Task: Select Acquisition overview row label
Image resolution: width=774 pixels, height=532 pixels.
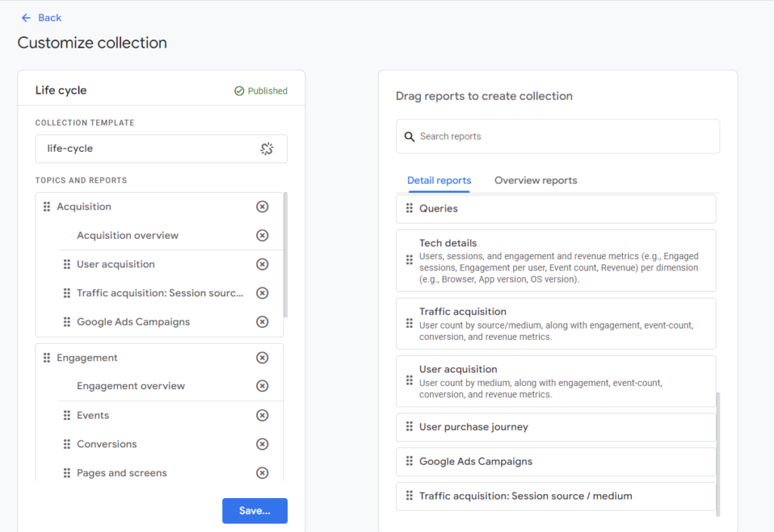Action: click(127, 236)
